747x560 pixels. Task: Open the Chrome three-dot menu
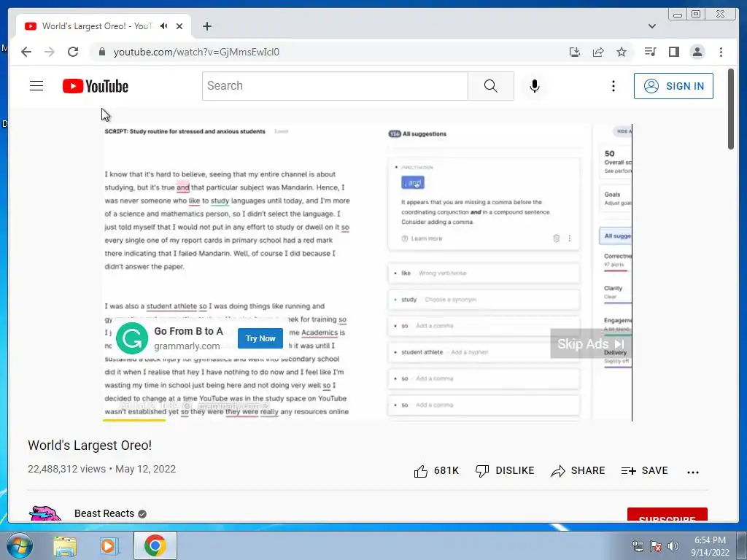click(x=721, y=52)
